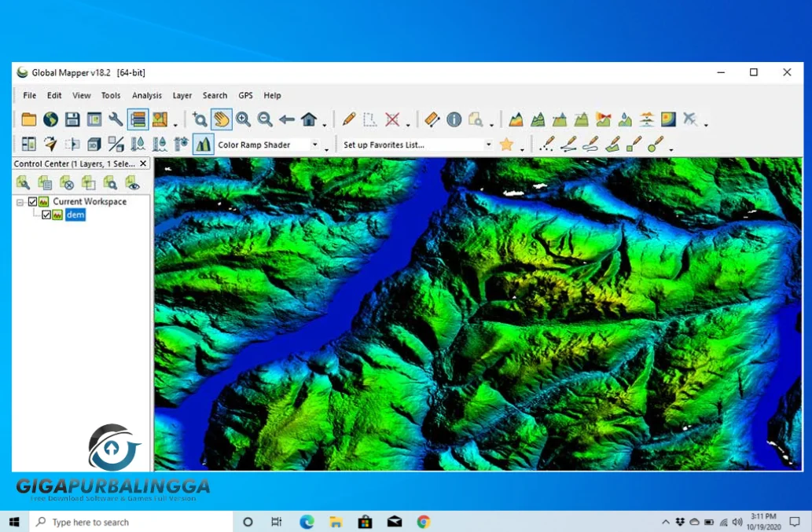Open Google Chrome from the taskbar

point(424,522)
